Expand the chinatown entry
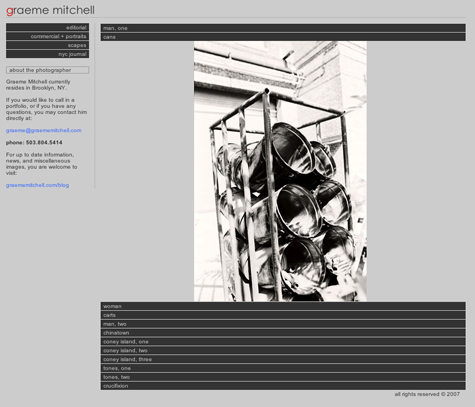The height and width of the screenshot is (407, 475). 283,333
